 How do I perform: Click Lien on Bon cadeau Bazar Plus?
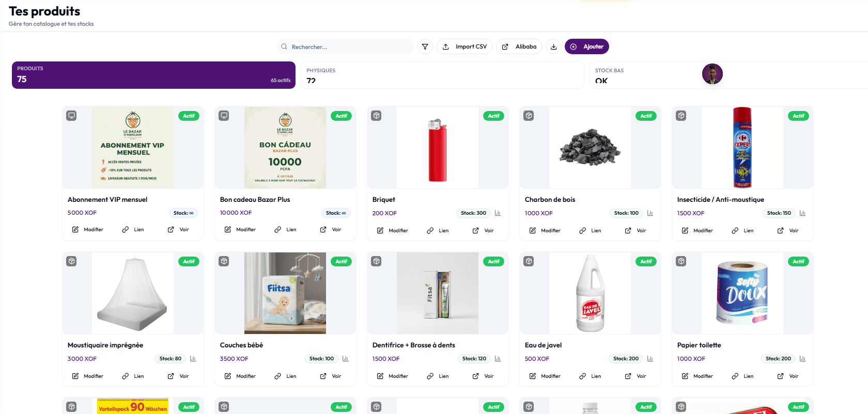pos(285,230)
